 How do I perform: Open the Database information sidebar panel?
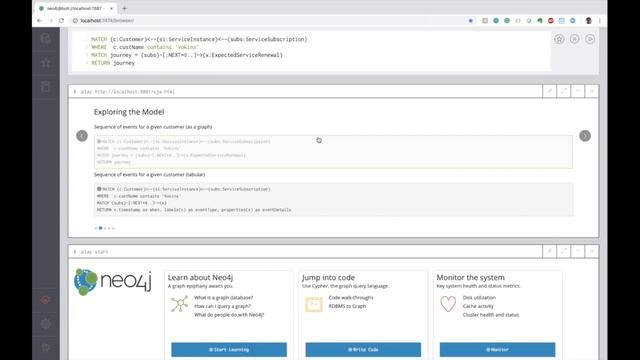(46, 38)
